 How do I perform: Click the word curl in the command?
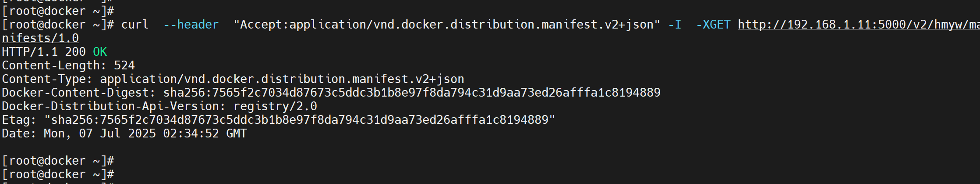[x=135, y=25]
